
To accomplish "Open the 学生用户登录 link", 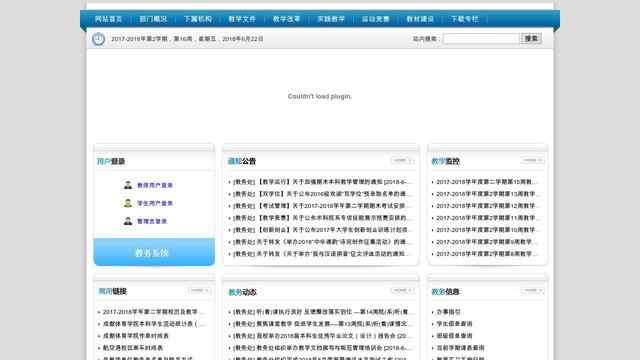I will click(155, 203).
